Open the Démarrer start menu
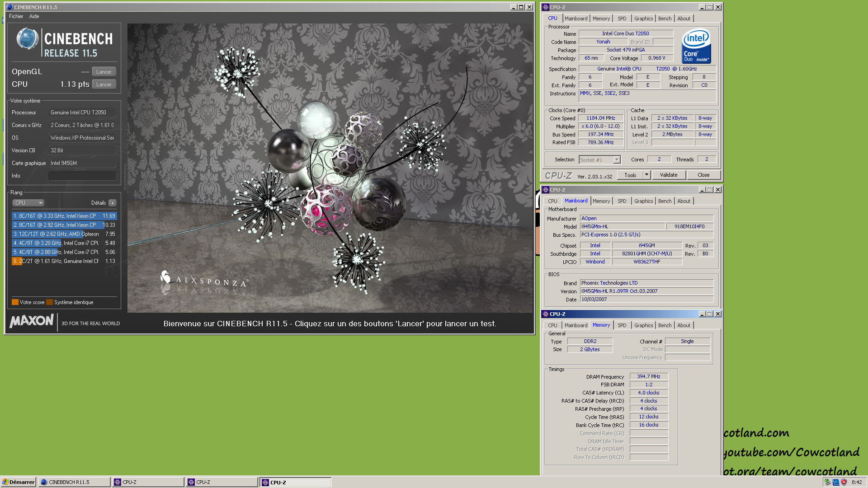The height and width of the screenshot is (488, 868). (19, 482)
